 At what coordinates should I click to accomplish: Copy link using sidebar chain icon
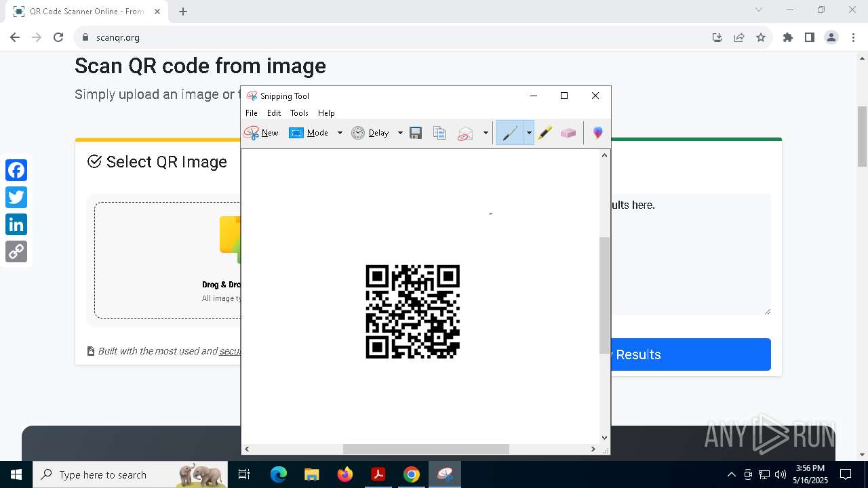click(16, 251)
